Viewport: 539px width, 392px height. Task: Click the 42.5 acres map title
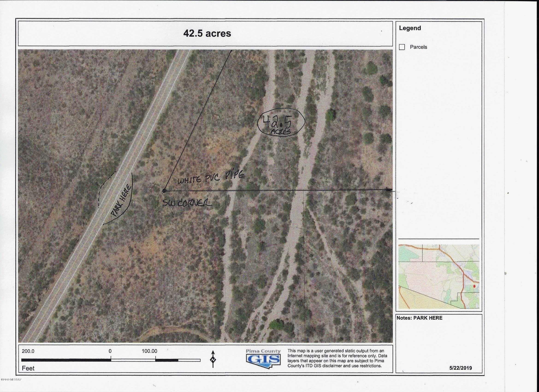pos(207,33)
